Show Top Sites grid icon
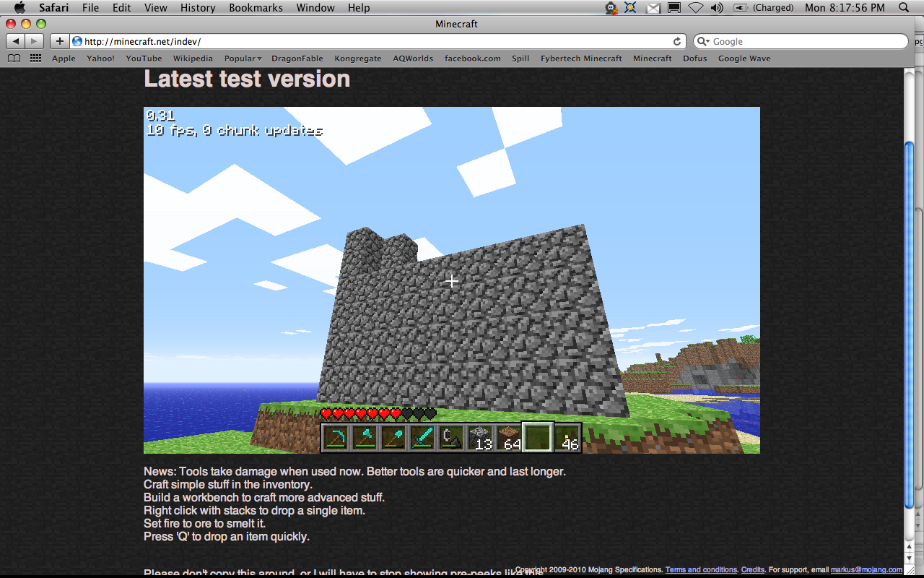 (x=35, y=59)
